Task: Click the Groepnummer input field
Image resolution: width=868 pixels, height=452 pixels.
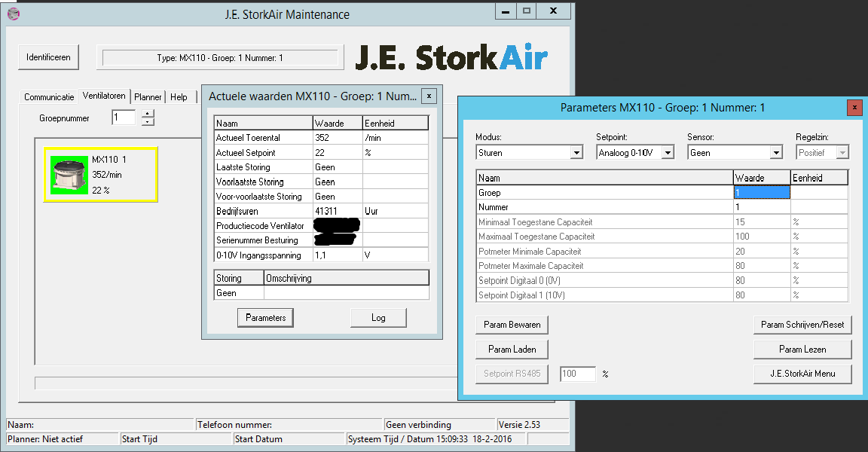Action: 124,118
